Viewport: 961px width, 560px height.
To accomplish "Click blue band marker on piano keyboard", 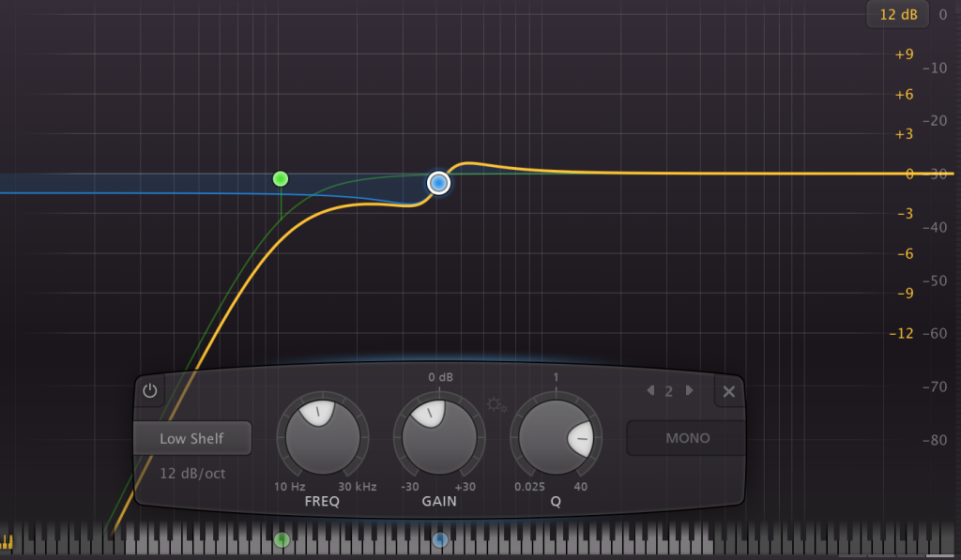I will [440, 539].
